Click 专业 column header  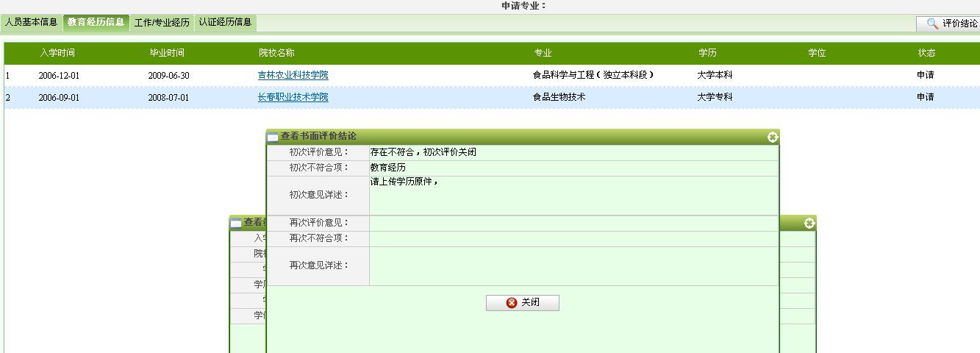(x=543, y=53)
